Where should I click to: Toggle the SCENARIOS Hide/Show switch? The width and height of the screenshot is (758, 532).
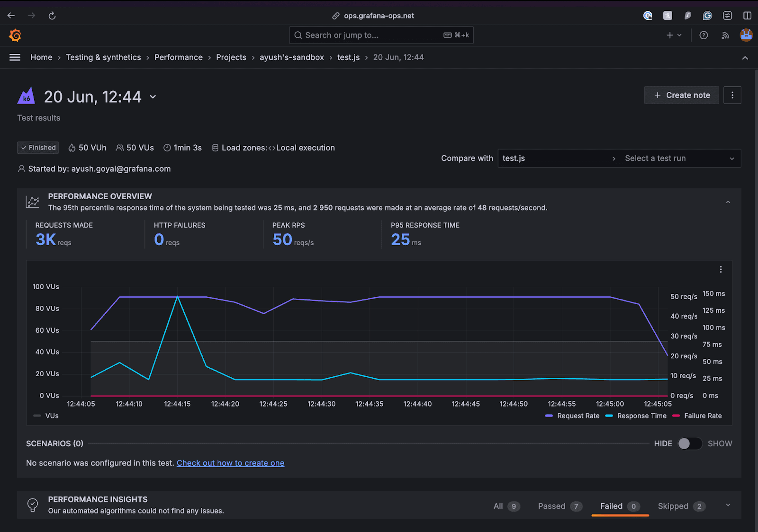click(x=690, y=443)
